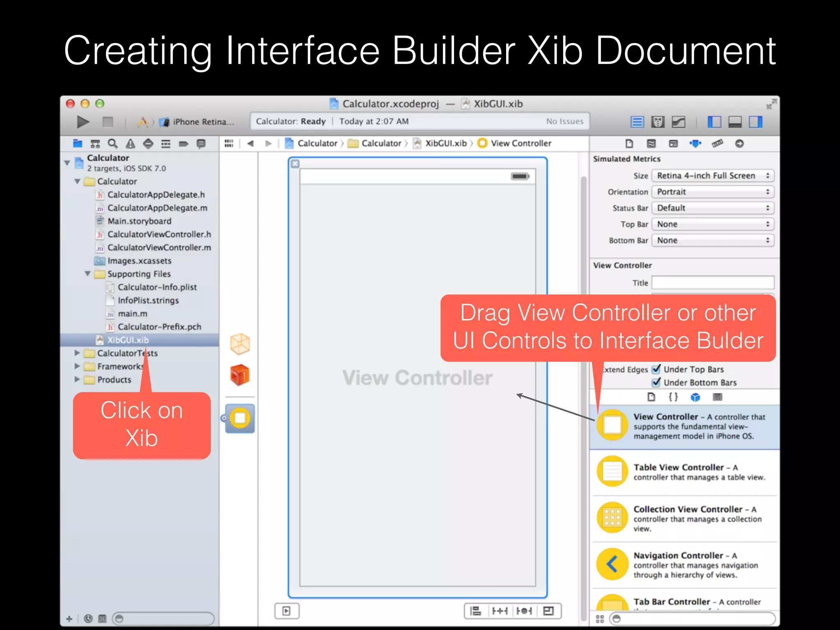Switch to the Code Snippet library braces icon

[673, 397]
